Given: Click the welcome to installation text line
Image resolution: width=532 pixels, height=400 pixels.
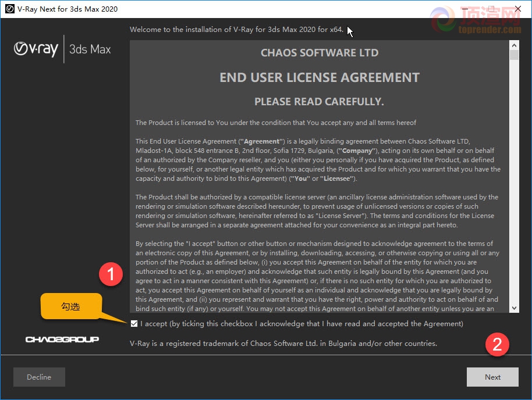Looking at the screenshot, I should (236, 30).
